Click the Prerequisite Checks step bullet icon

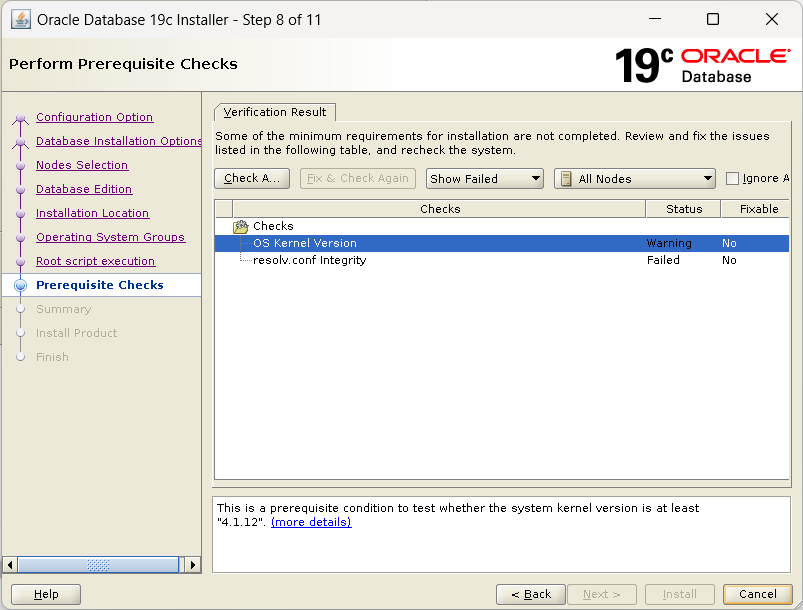coord(20,285)
